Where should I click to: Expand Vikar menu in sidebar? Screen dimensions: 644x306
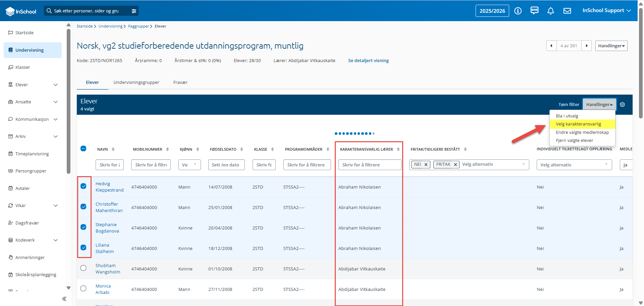pos(56,206)
